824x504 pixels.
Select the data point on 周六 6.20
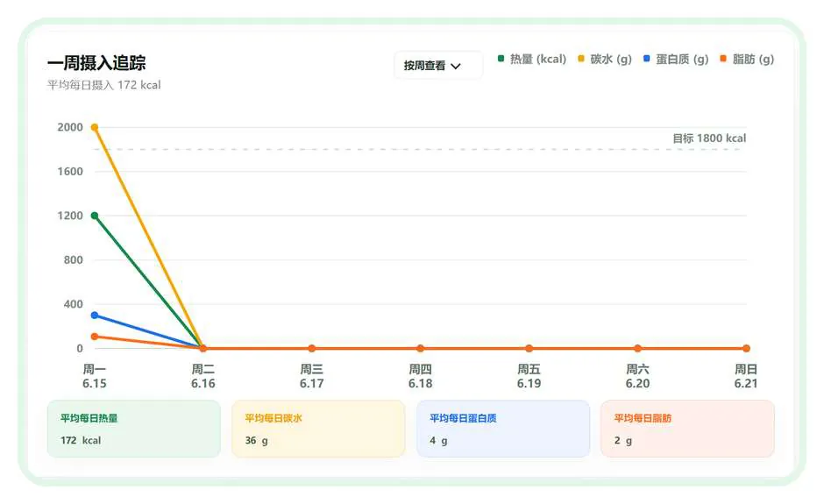637,349
